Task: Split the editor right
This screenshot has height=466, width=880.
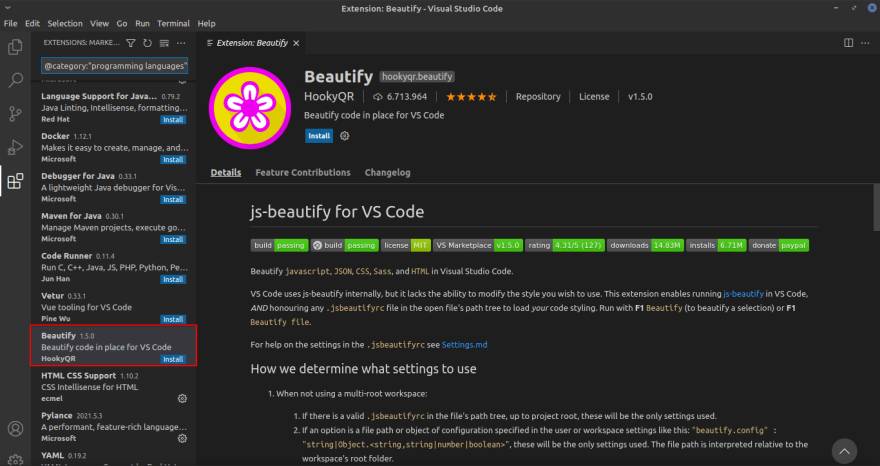Action: pyautogui.click(x=849, y=43)
